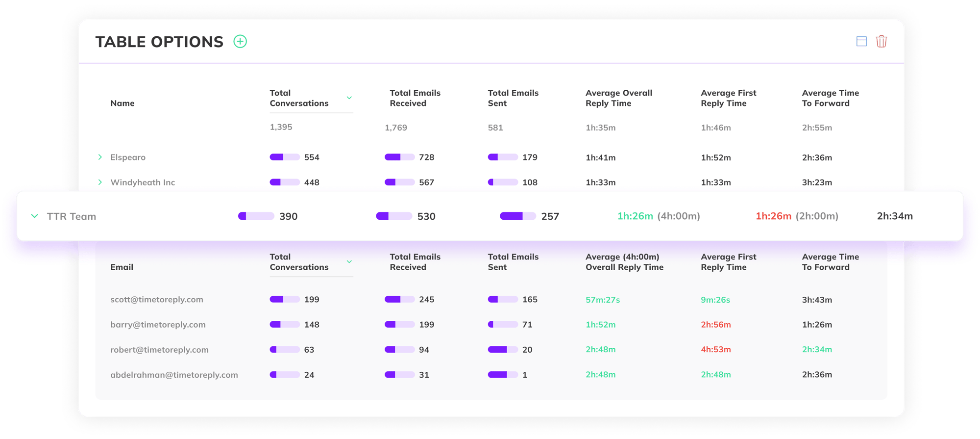
Task: Click the sub-table Average First Reply Time header
Action: [x=729, y=262]
